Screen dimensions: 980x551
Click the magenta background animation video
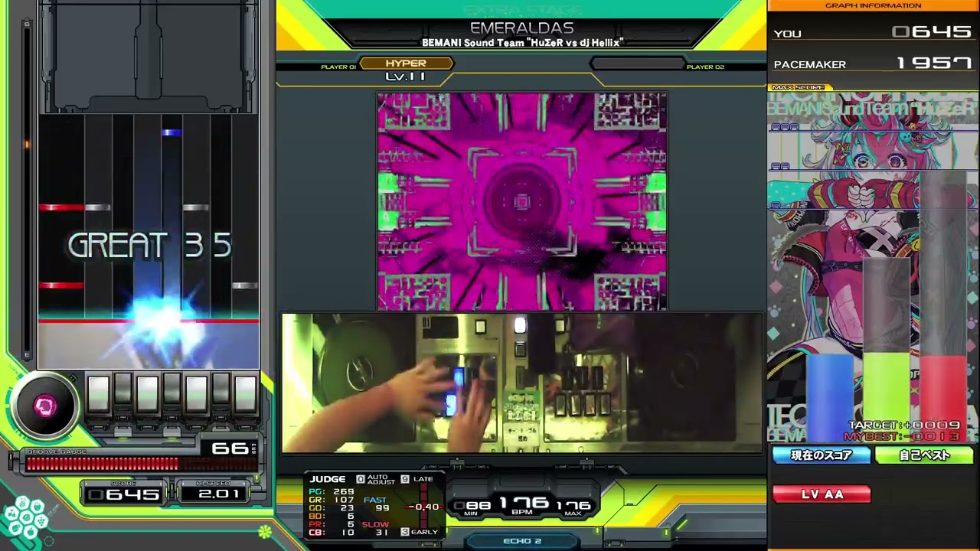click(522, 201)
